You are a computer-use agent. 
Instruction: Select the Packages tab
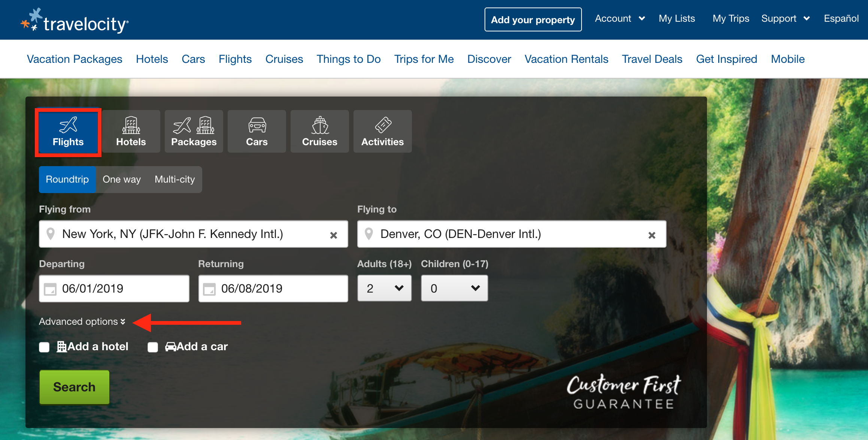194,131
